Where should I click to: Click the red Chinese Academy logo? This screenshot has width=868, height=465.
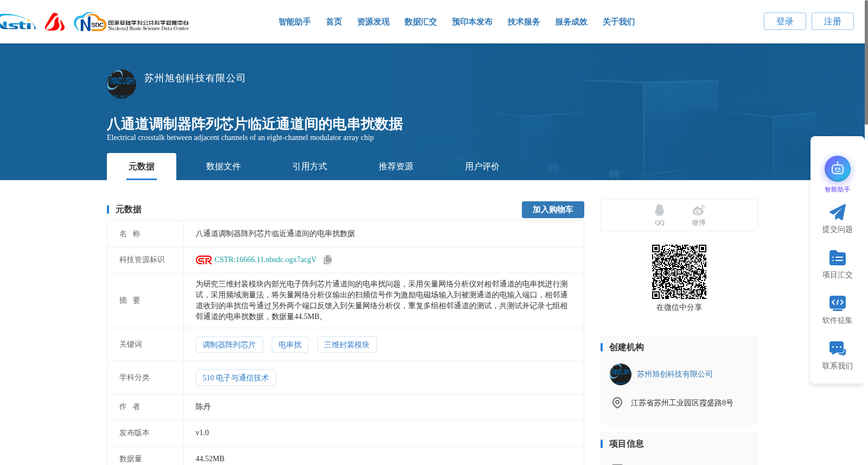[55, 22]
